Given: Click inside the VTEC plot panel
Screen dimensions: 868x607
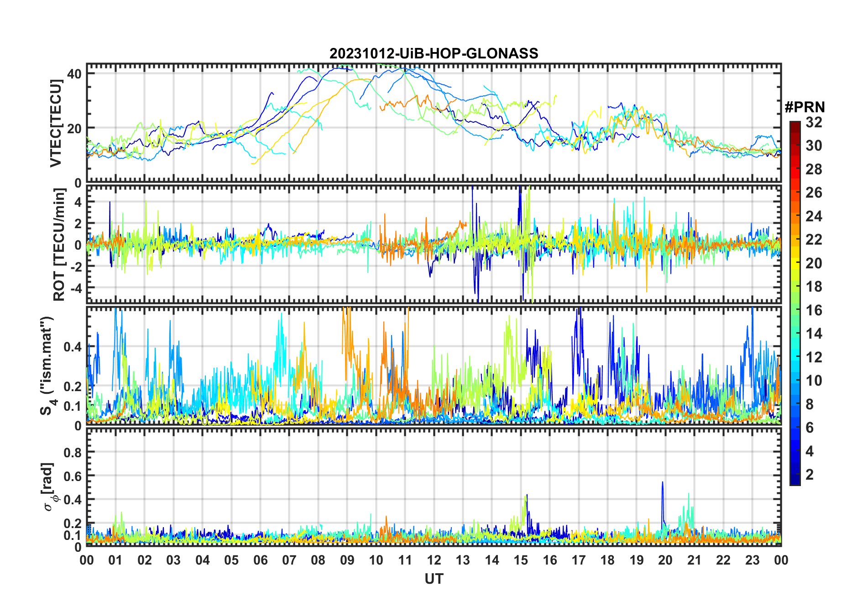Looking at the screenshot, I should tap(434, 123).
